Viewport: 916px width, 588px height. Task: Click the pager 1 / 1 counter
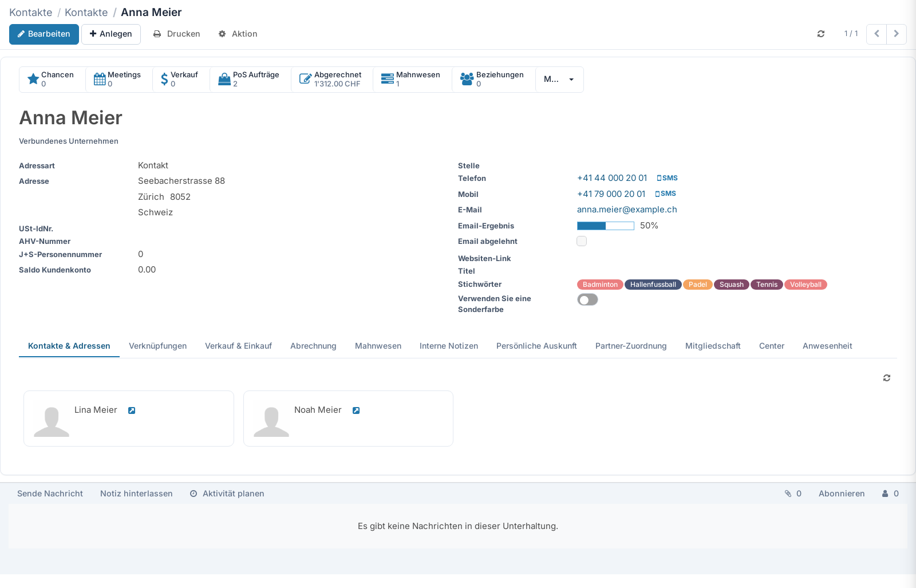(x=851, y=34)
